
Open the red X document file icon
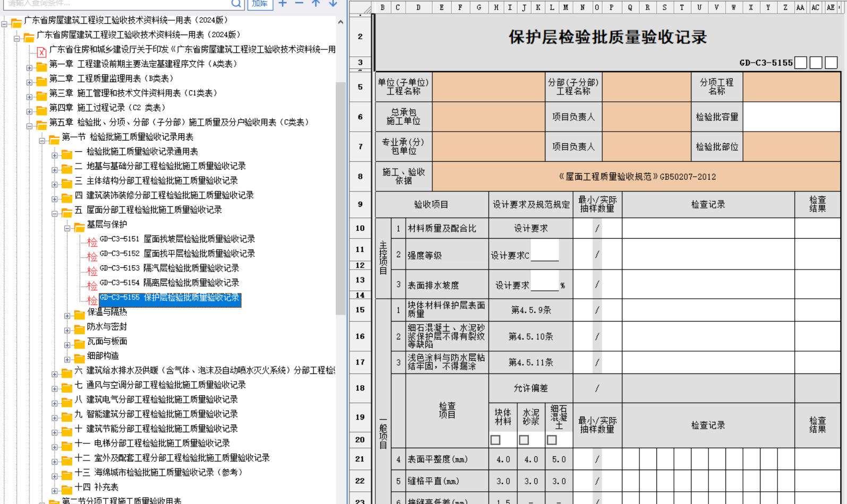tap(41, 52)
